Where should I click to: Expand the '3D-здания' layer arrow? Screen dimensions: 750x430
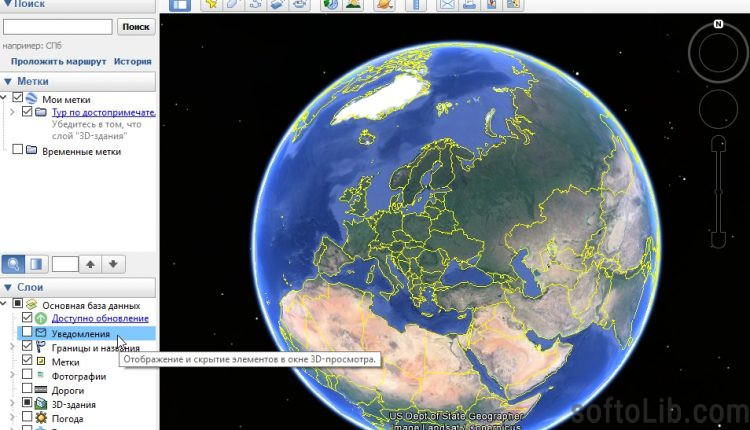tap(12, 403)
